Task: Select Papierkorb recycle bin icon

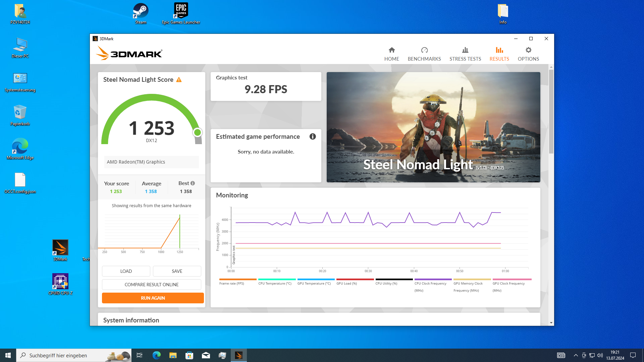Action: click(20, 115)
